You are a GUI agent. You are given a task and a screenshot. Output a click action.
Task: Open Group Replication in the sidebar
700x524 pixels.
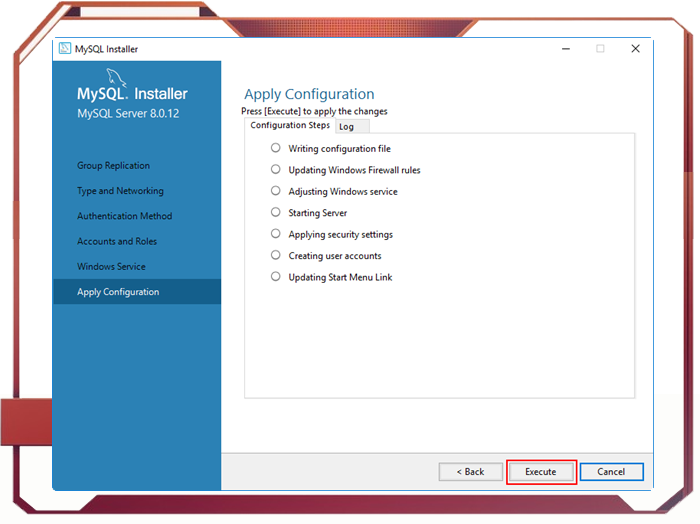[x=113, y=166]
